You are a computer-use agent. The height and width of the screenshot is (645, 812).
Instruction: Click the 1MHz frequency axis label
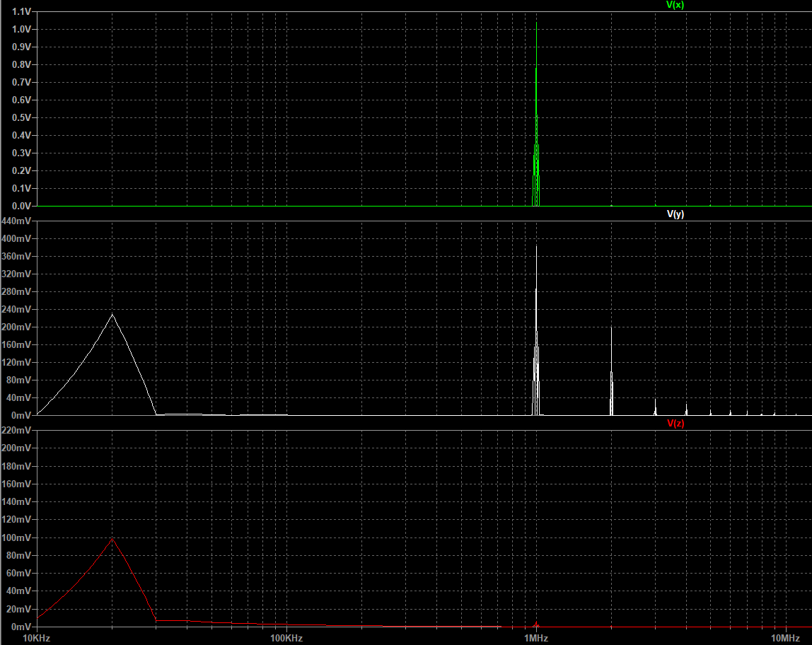[x=536, y=638]
